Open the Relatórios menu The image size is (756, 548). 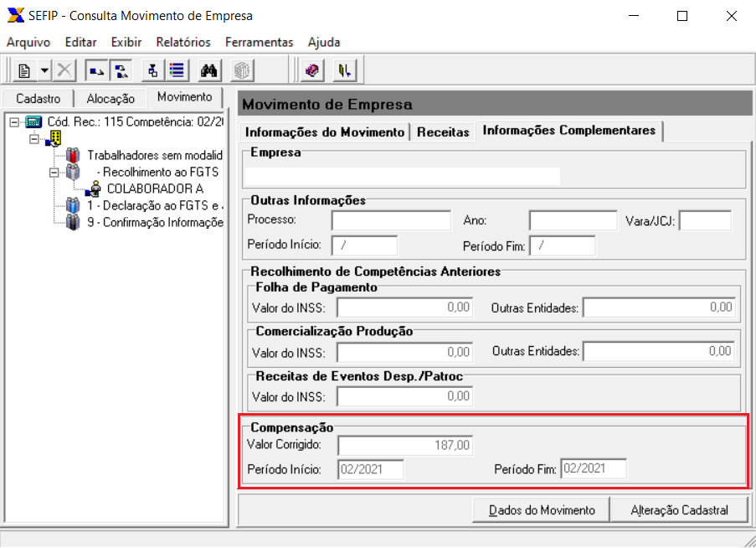183,42
